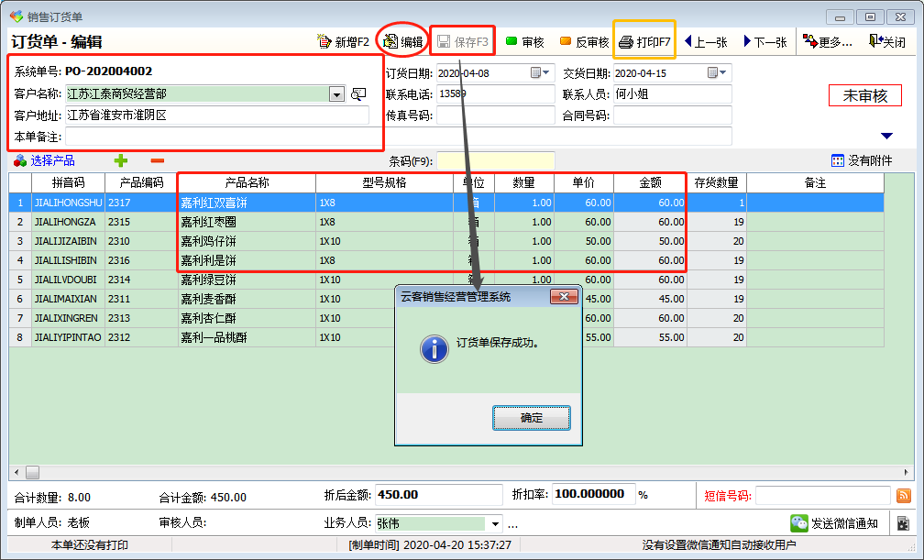Click the 存货数量 column header
This screenshot has height=560, width=924.
click(717, 182)
